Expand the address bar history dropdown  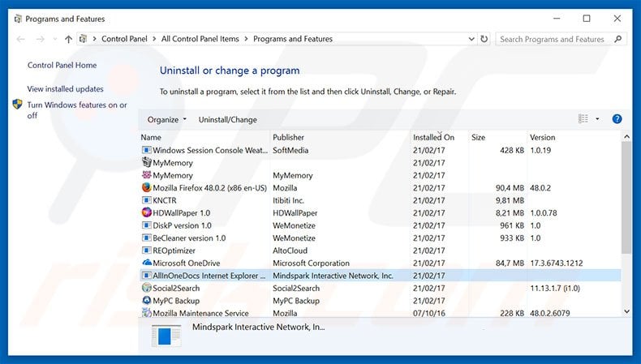471,39
